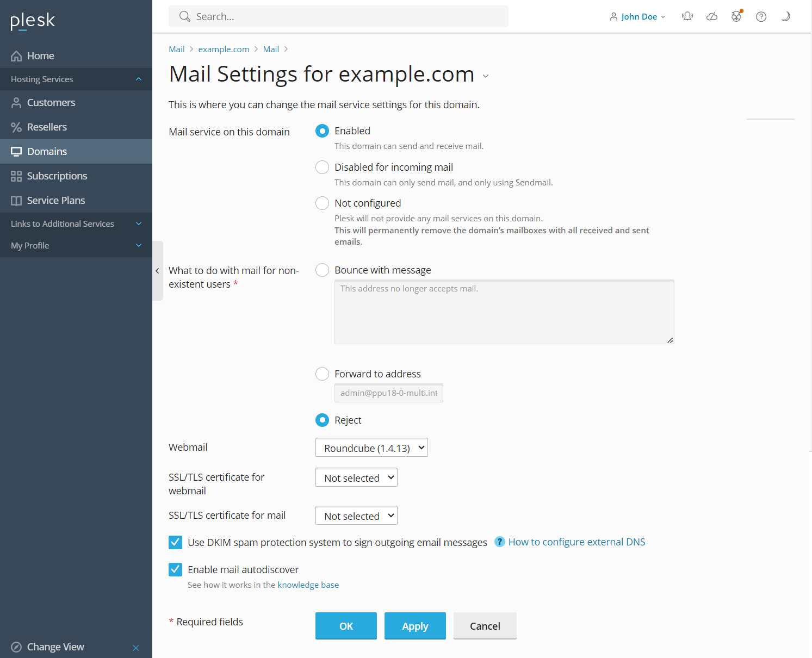Click the Apply button
The height and width of the screenshot is (658, 812).
tap(415, 626)
